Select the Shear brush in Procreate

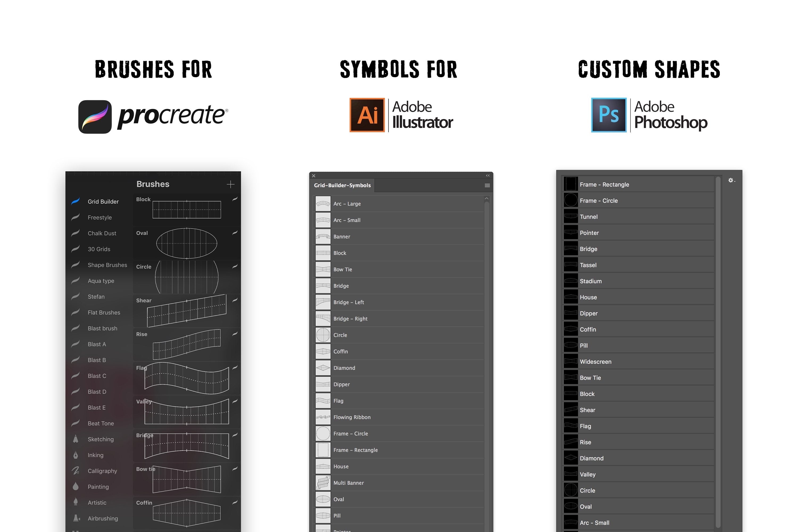(x=186, y=310)
